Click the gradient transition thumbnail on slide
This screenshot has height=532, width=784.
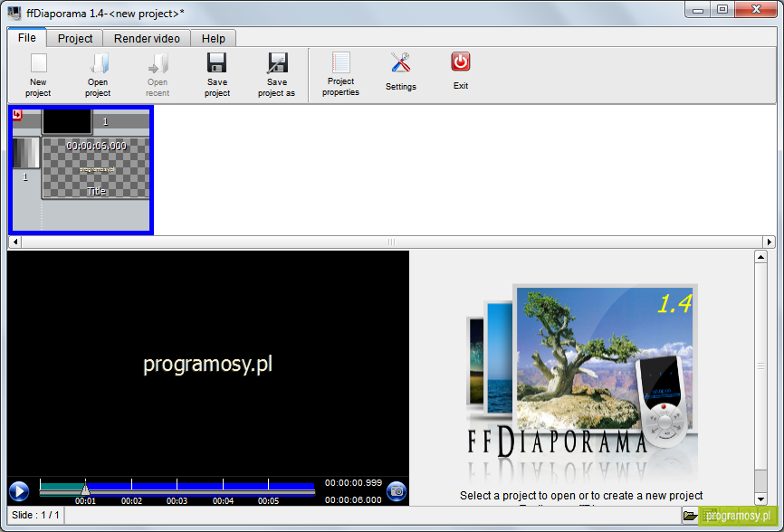pos(25,153)
